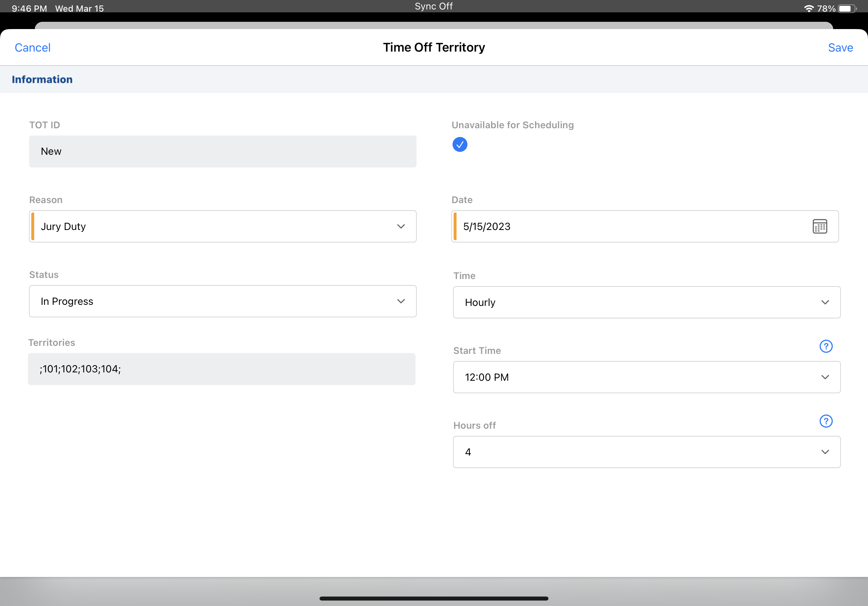The height and width of the screenshot is (606, 868).
Task: Tap the battery status icon
Action: click(847, 8)
